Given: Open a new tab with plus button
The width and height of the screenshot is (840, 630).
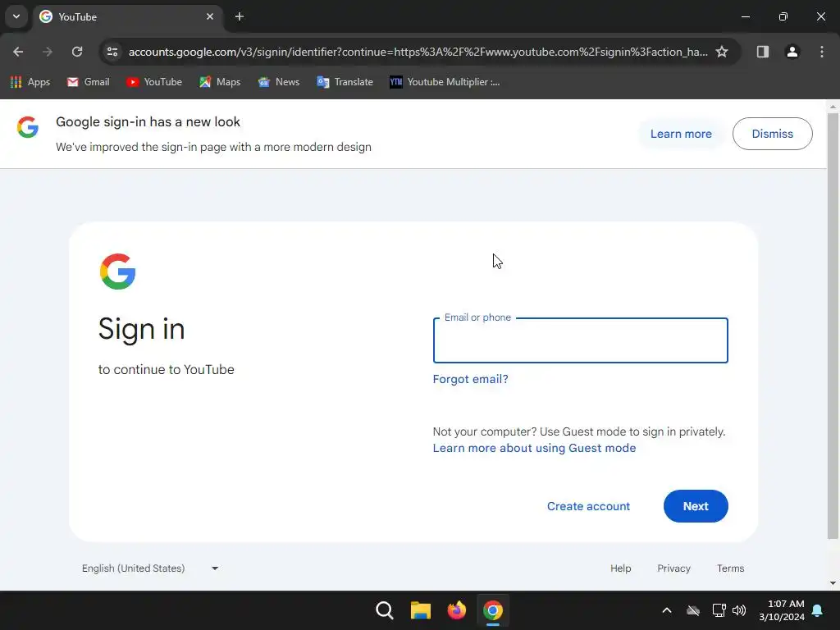Looking at the screenshot, I should point(240,16).
